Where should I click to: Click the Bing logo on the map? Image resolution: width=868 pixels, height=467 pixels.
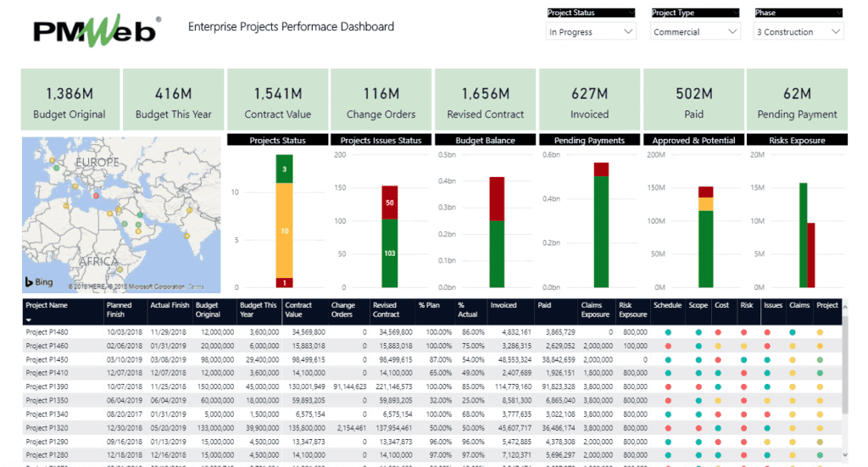pos(39,281)
